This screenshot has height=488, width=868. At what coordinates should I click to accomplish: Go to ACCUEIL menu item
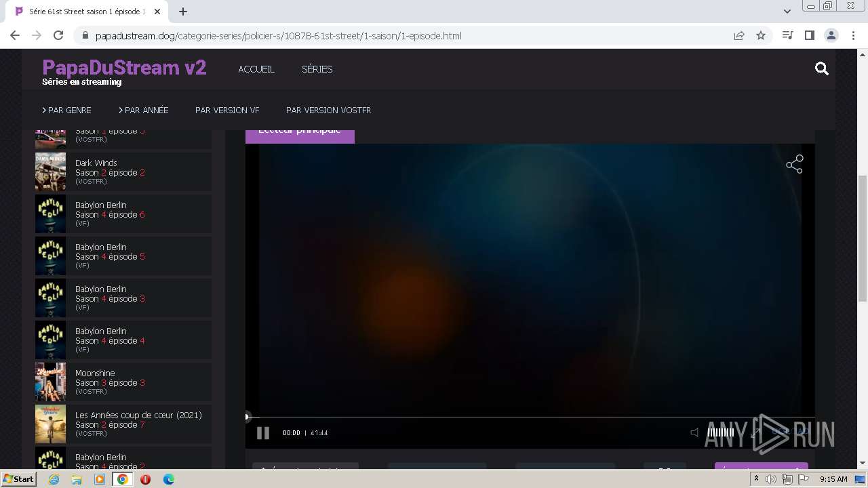point(256,69)
